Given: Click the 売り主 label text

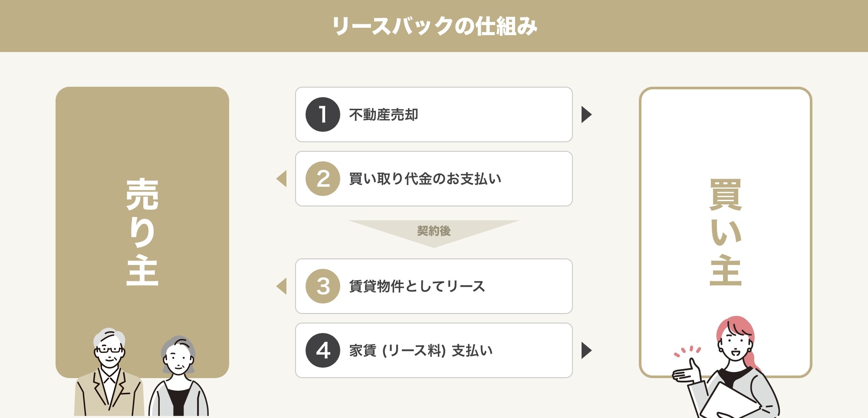Looking at the screenshot, I should coord(142,232).
